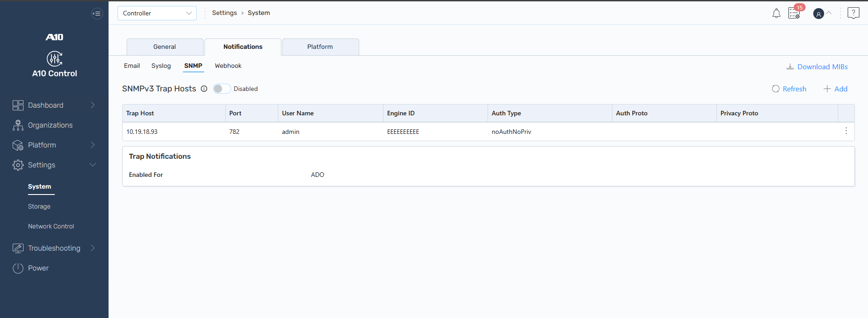Image resolution: width=868 pixels, height=318 pixels.
Task: Click the Download MIBs link
Action: [817, 67]
